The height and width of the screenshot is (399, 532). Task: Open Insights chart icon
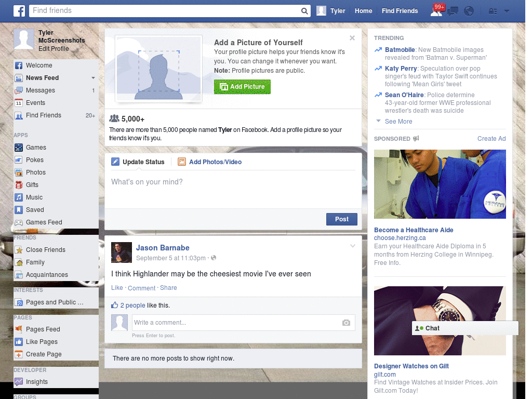click(19, 382)
